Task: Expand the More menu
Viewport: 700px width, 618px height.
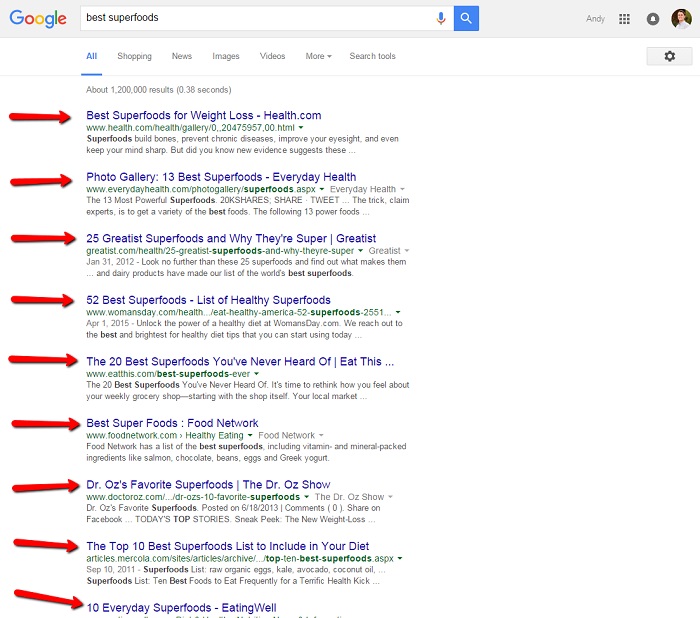Action: coord(318,56)
